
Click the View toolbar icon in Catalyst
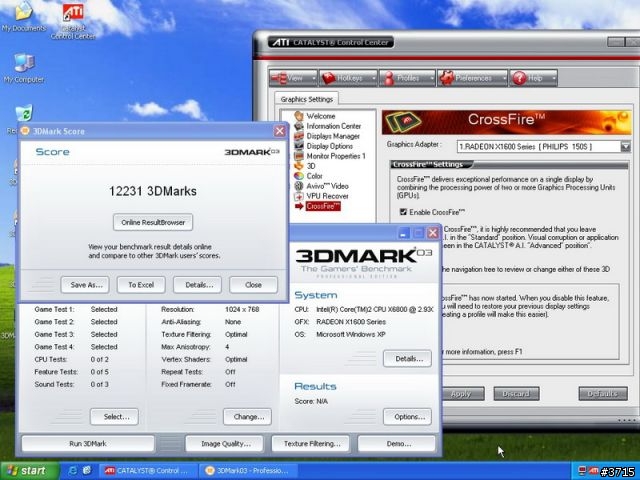279,78
